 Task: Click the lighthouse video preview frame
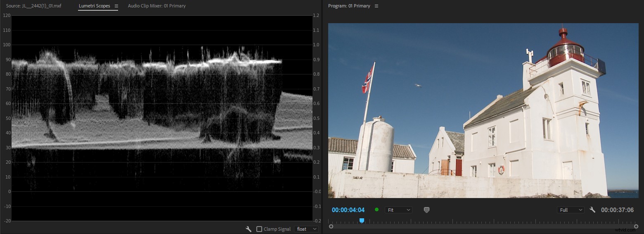tap(483, 110)
